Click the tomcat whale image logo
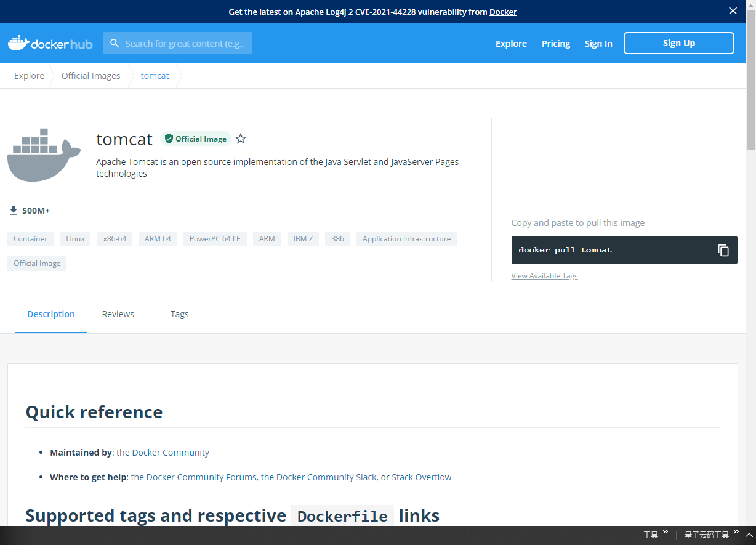 click(44, 155)
